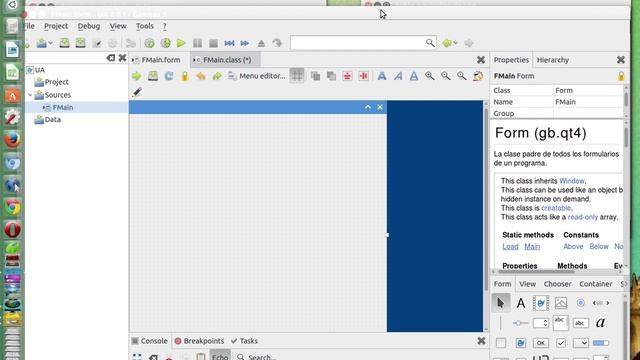Image resolution: width=640 pixels, height=360 pixels.
Task: Open the ? help menu
Action: [x=164, y=27]
